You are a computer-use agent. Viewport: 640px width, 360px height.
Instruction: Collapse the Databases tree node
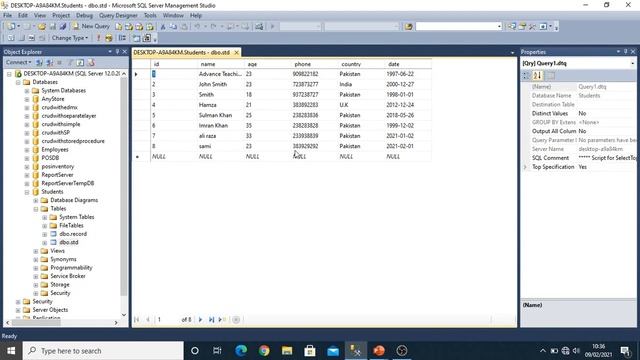tap(18, 82)
